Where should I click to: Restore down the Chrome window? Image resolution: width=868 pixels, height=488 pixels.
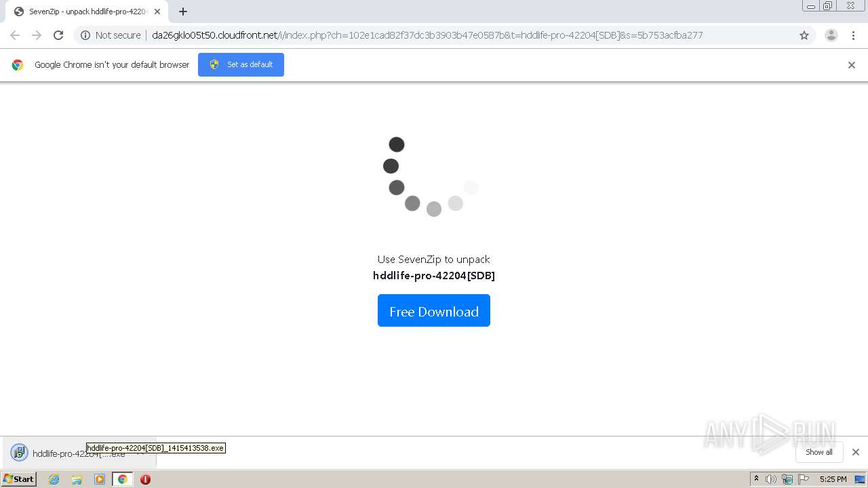[828, 6]
